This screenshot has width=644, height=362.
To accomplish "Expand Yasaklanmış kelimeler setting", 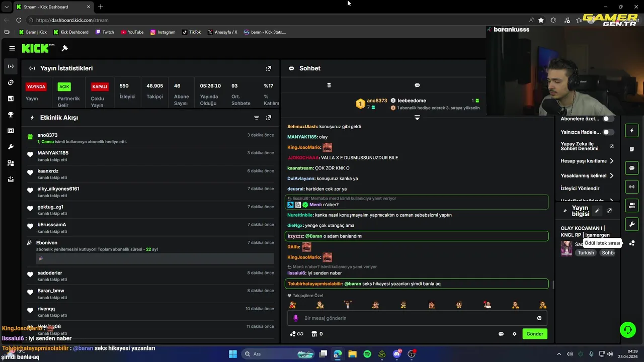I will point(587,175).
